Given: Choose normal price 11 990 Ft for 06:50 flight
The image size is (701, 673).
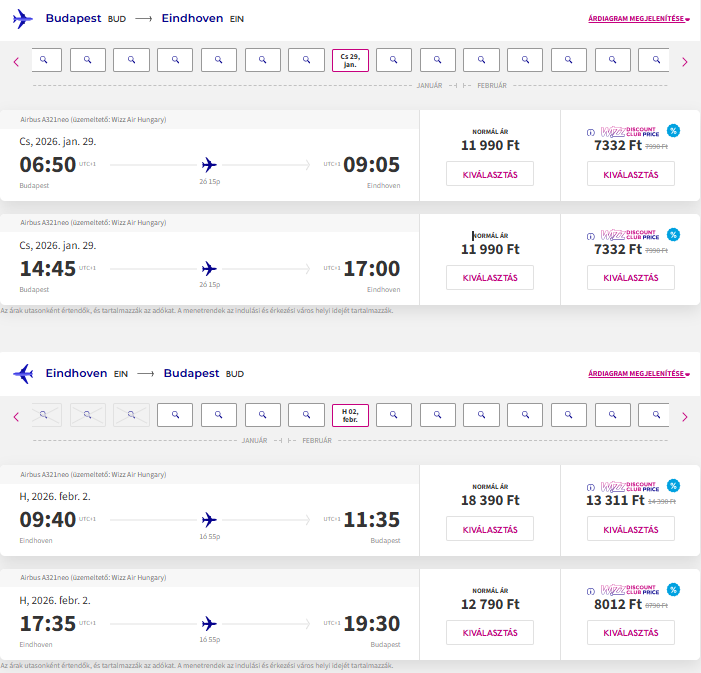Looking at the screenshot, I should [490, 174].
